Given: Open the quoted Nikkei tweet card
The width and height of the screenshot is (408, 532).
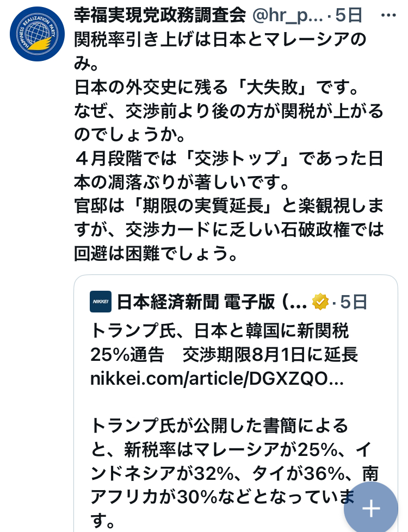Looking at the screenshot, I should (236, 403).
